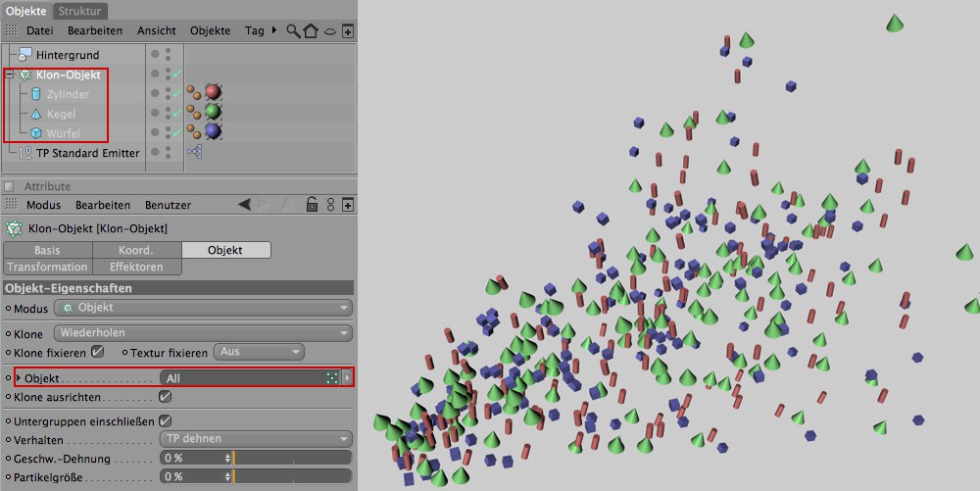Click the red material tag on Zylinder
Viewport: 980px width, 491px height.
(x=213, y=94)
